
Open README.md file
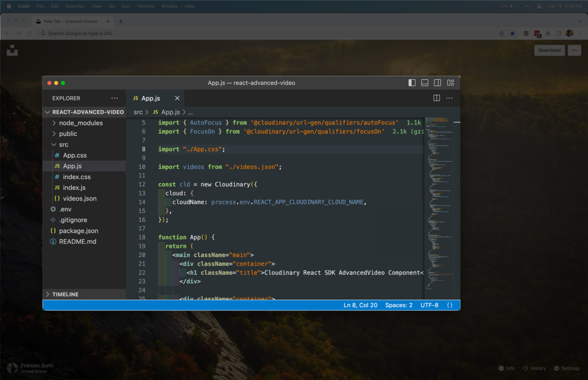(x=84, y=242)
